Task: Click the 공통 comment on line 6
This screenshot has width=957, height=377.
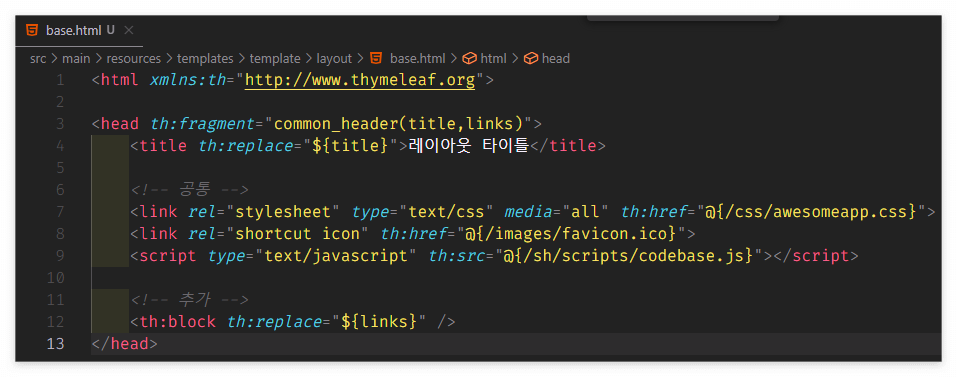Action: coord(189,190)
